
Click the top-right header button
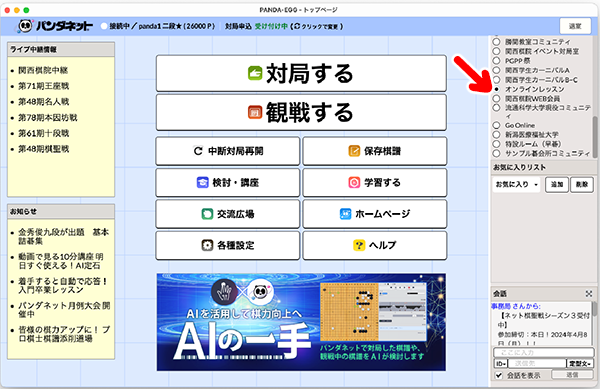click(575, 26)
